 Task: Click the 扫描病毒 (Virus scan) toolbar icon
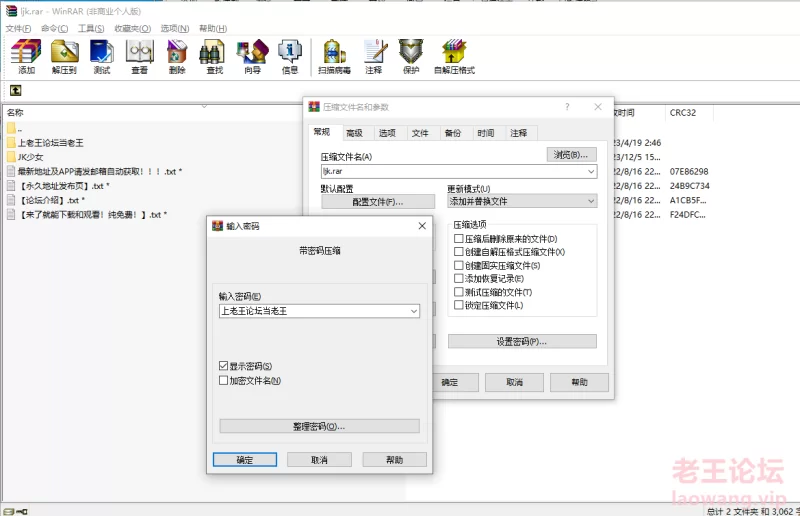pyautogui.click(x=334, y=57)
